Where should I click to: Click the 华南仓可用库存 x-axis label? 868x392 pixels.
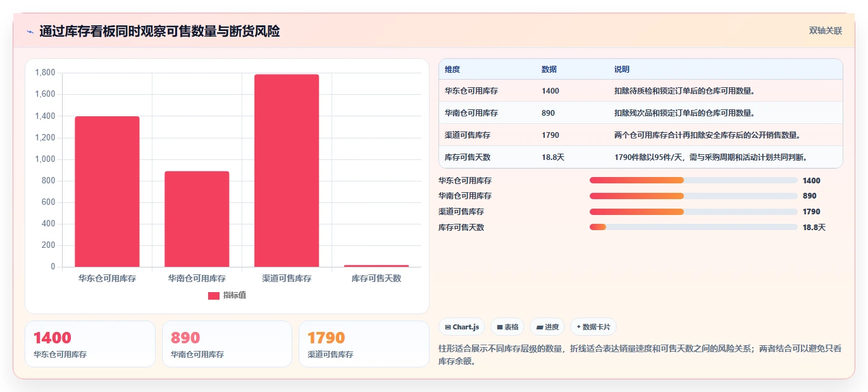pyautogui.click(x=197, y=278)
